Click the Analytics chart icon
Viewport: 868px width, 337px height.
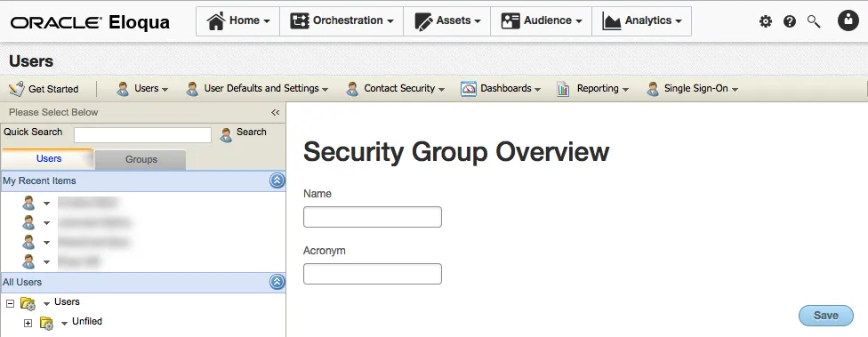pyautogui.click(x=611, y=21)
